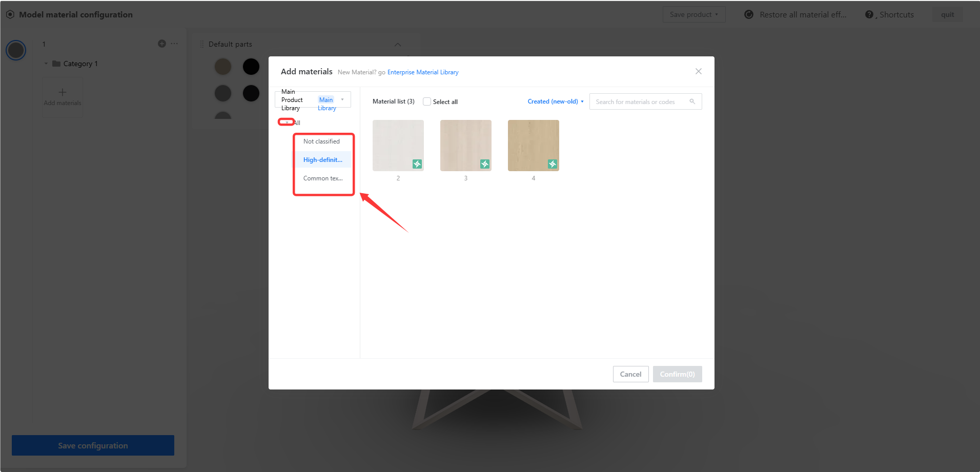Click Save configuration button
This screenshot has width=980, height=472.
[93, 445]
